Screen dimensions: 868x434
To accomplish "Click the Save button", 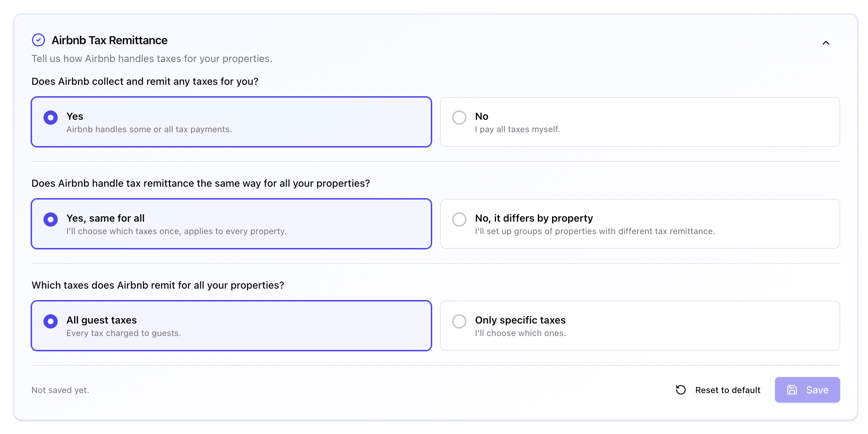I will coord(807,390).
